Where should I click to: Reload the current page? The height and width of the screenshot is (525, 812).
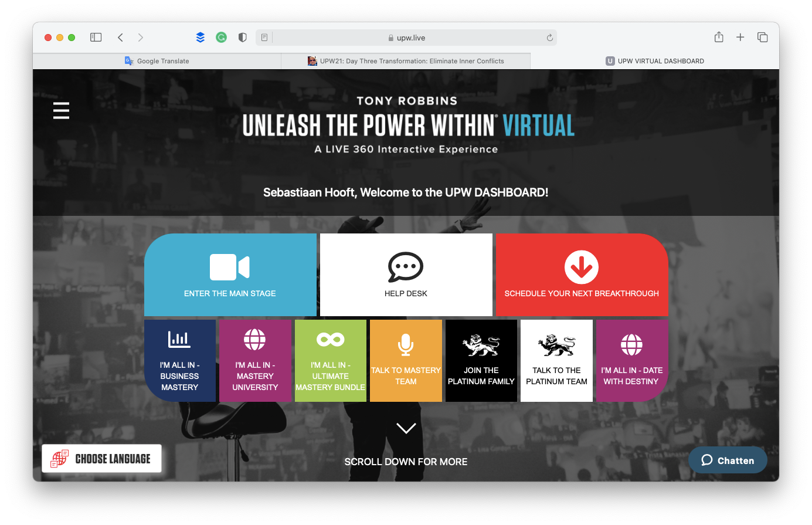[550, 38]
